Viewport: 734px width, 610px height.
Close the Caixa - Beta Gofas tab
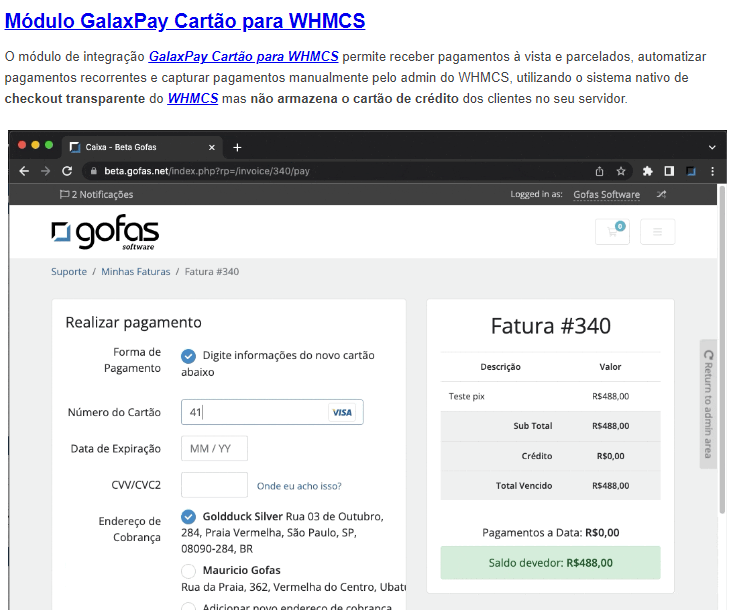[212, 147]
